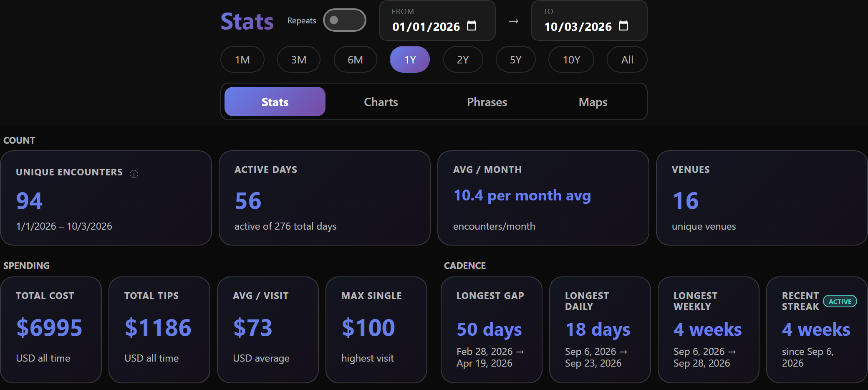Click the Active Days value 56
Viewport: 868px width, 390px height.
(x=248, y=201)
